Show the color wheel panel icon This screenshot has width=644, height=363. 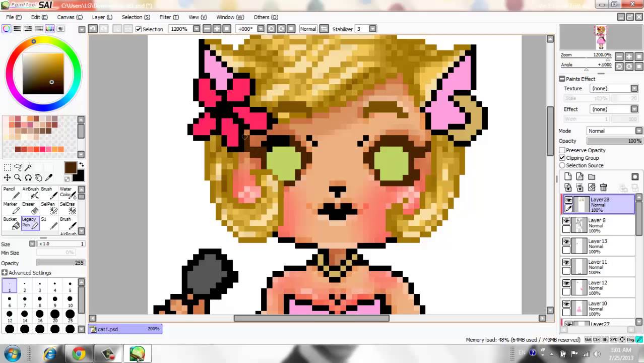[x=6, y=29]
